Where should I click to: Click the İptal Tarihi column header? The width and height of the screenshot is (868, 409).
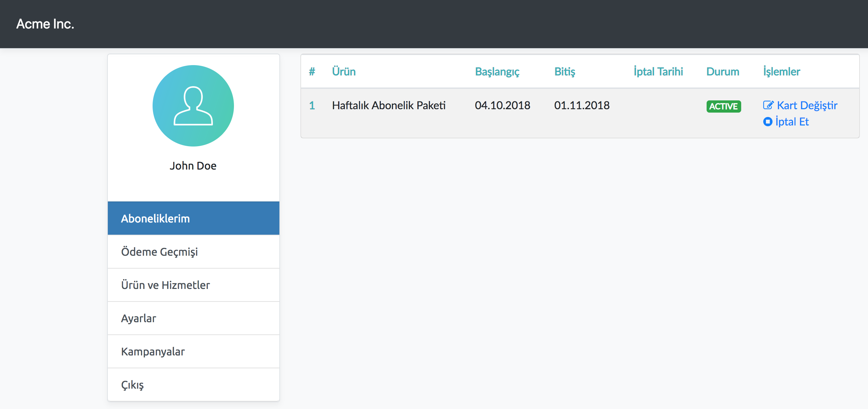(658, 72)
